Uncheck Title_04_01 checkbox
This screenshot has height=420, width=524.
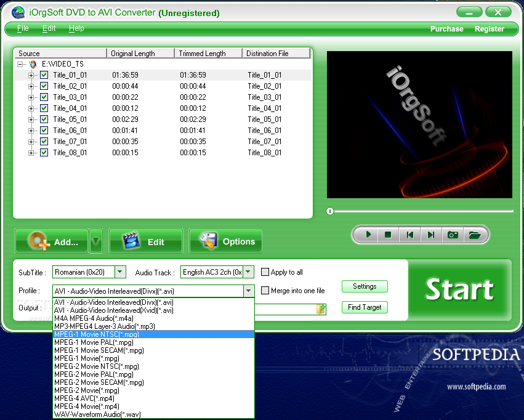[44, 108]
